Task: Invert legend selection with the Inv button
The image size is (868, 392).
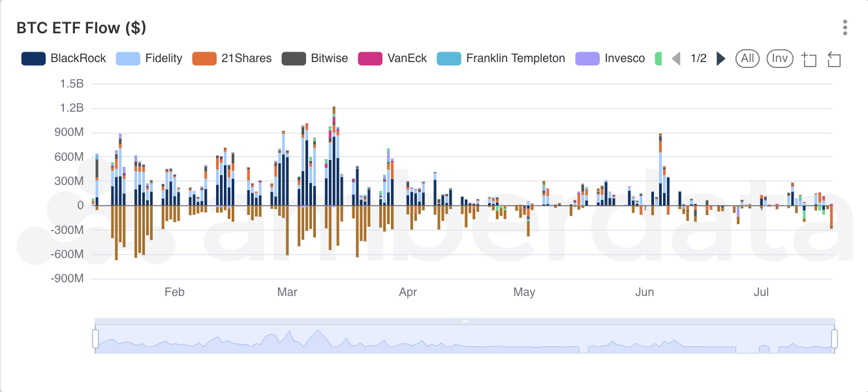Action: (779, 59)
